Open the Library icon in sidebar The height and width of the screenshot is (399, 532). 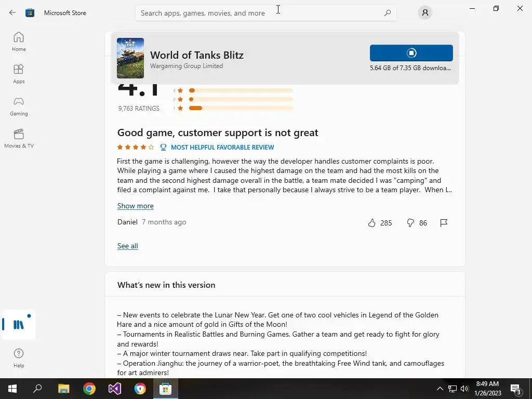19,325
